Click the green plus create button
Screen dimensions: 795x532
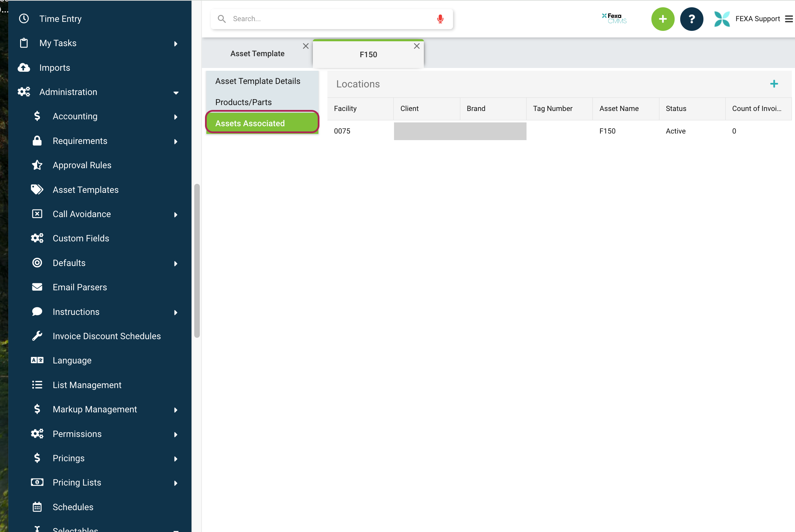[x=663, y=19]
